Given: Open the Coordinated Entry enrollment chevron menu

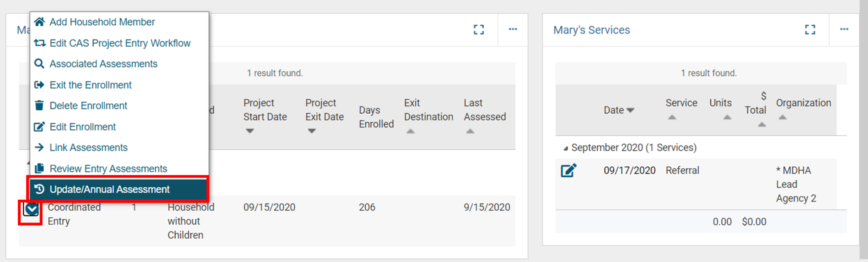Looking at the screenshot, I should click(31, 208).
